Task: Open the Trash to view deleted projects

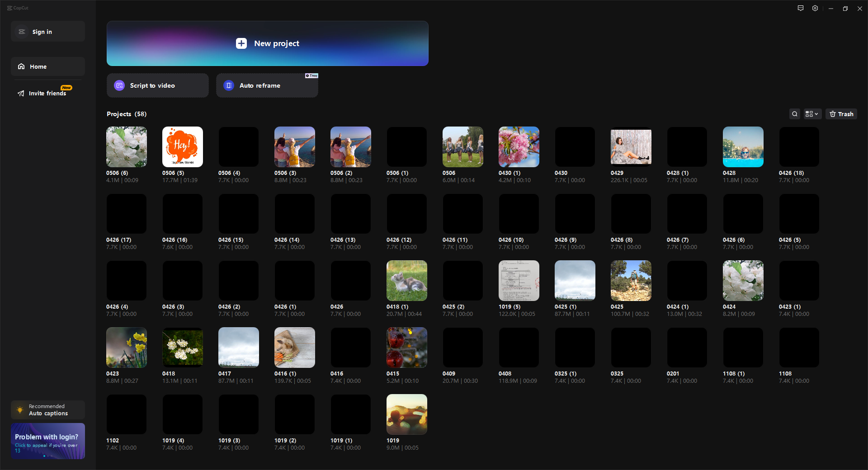Action: click(840, 114)
